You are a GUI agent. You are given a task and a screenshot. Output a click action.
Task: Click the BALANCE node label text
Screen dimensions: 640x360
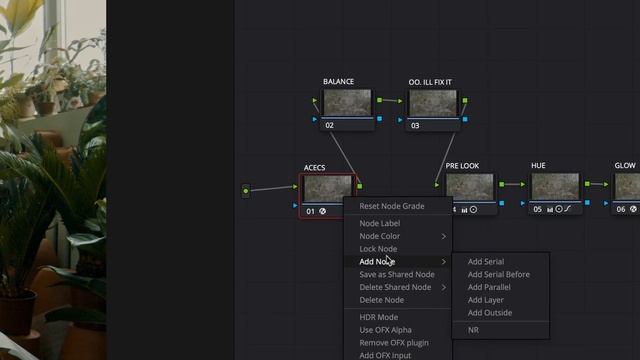338,82
